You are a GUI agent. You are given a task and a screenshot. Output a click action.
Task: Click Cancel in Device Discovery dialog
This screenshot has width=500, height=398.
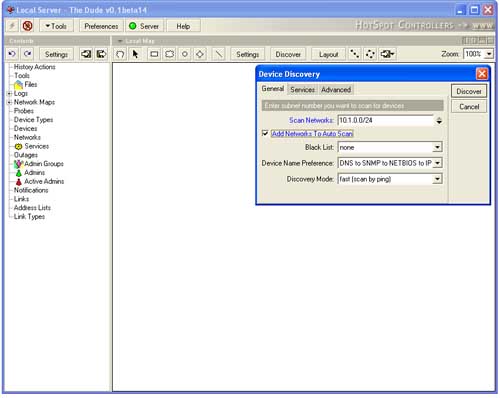(469, 106)
